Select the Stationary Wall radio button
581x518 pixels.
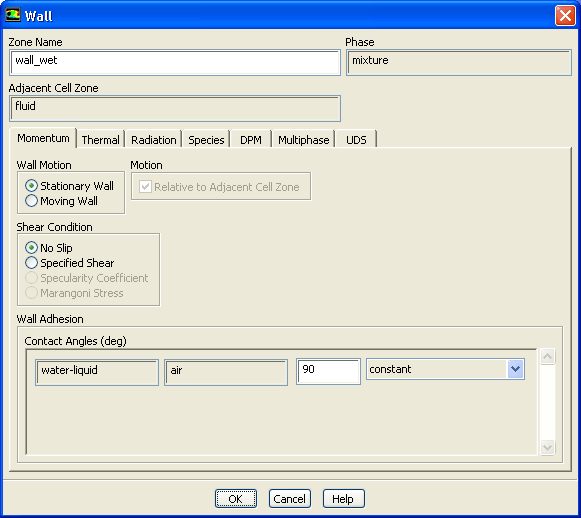tap(31, 186)
